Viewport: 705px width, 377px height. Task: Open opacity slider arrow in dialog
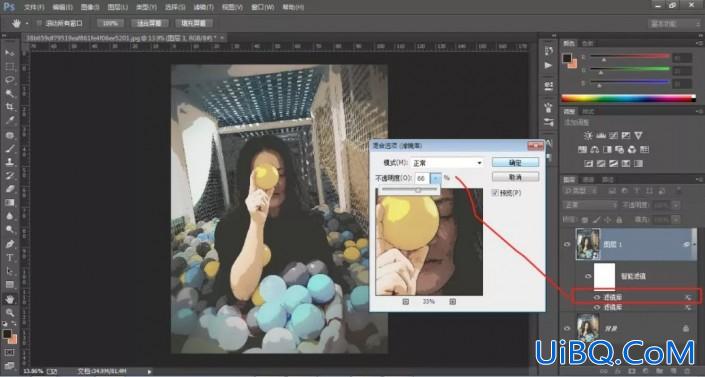pyautogui.click(x=435, y=178)
